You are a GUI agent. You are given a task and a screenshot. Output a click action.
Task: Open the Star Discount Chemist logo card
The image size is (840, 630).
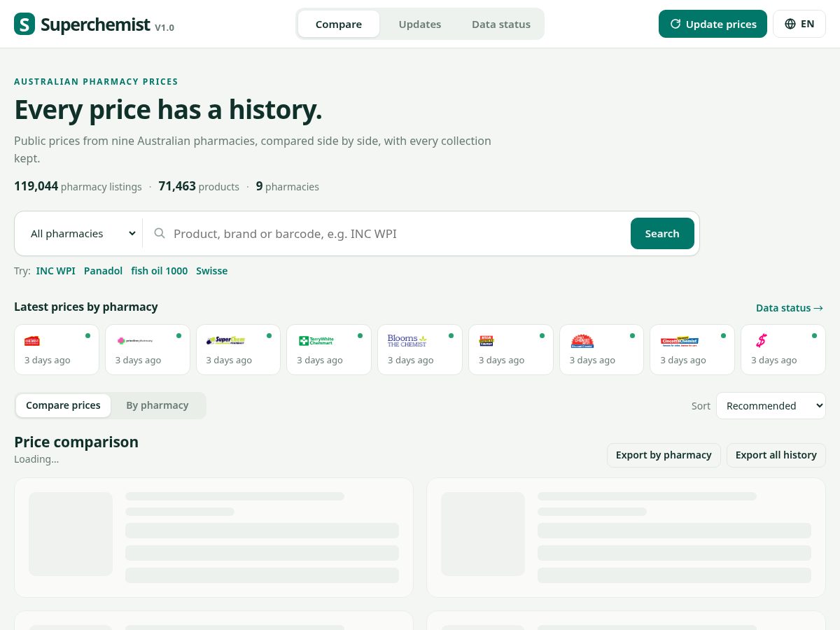511,349
